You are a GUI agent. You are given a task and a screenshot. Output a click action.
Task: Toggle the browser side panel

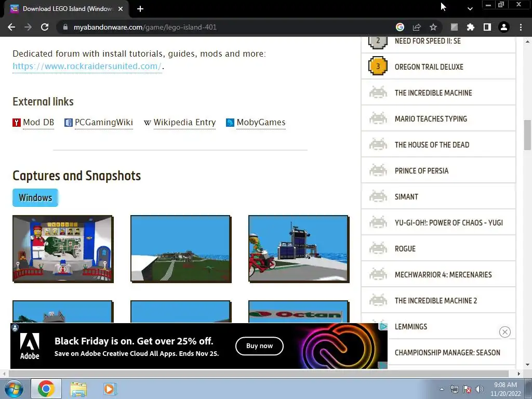[x=487, y=27]
